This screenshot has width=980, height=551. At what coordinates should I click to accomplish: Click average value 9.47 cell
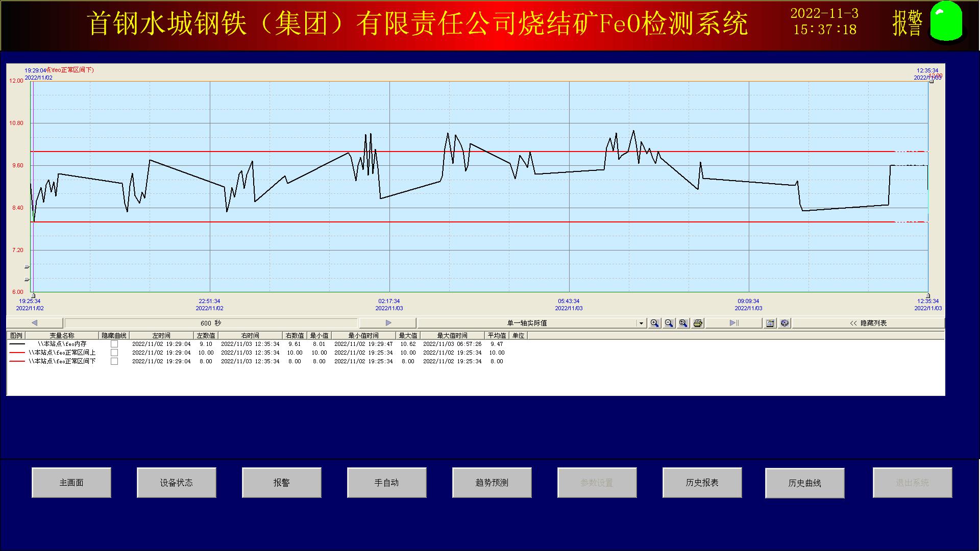[x=497, y=344]
